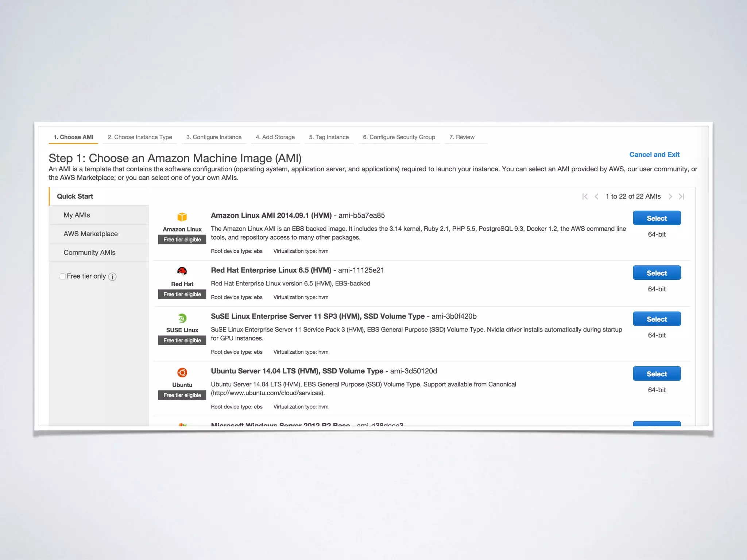
Task: Switch to Choose Instance Type tab
Action: 140,137
